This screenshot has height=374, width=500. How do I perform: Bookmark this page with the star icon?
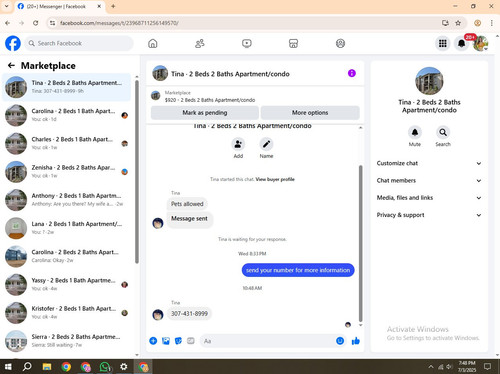(458, 23)
